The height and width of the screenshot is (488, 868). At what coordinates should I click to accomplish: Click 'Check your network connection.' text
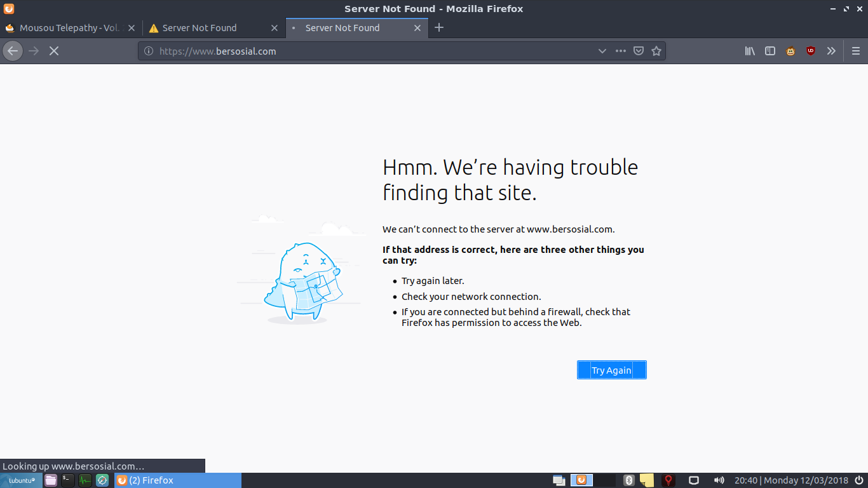coord(471,297)
